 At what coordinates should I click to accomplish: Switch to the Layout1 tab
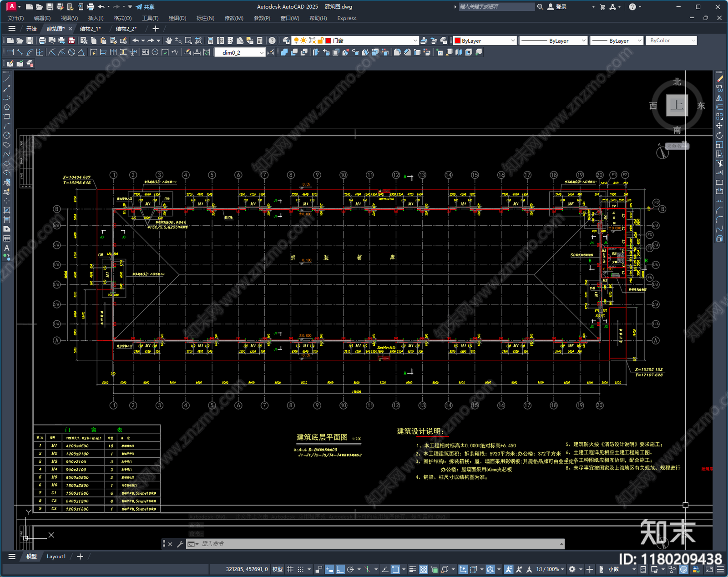tap(56, 557)
